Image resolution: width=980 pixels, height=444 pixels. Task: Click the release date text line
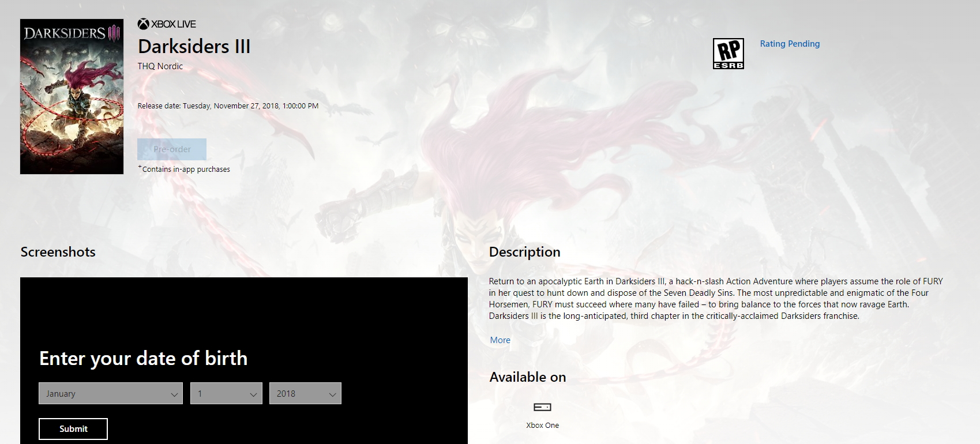228,106
